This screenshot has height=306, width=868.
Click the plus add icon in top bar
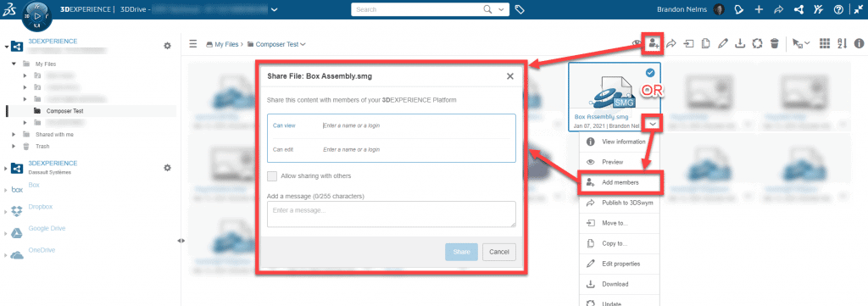point(759,9)
